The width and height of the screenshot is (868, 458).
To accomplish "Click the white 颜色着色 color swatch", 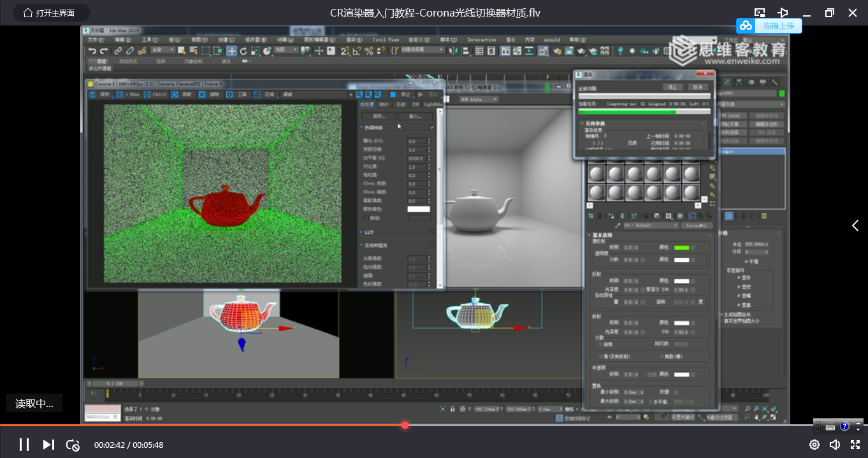I will click(x=419, y=209).
